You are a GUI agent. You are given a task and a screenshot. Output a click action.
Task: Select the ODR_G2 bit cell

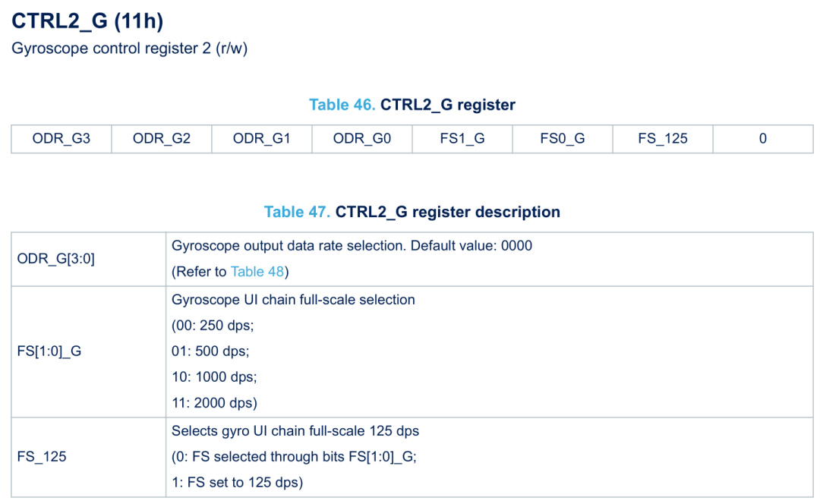(x=162, y=138)
